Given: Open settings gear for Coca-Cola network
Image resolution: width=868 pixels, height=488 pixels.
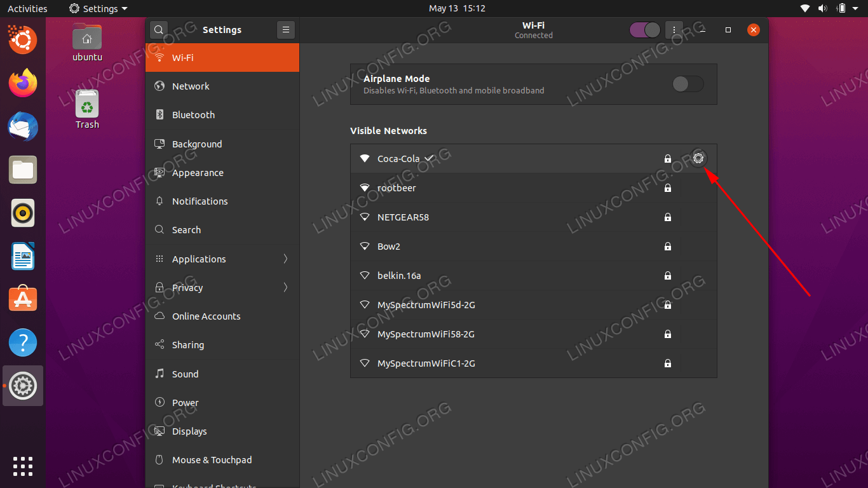Looking at the screenshot, I should [698, 158].
